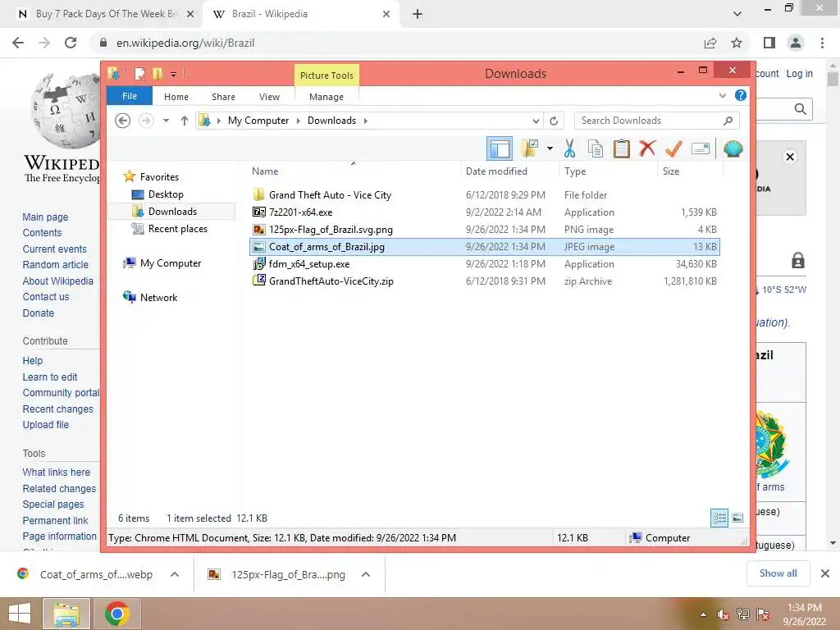Click Show all downloads button
Viewport: 840px width, 630px height.
tap(778, 573)
